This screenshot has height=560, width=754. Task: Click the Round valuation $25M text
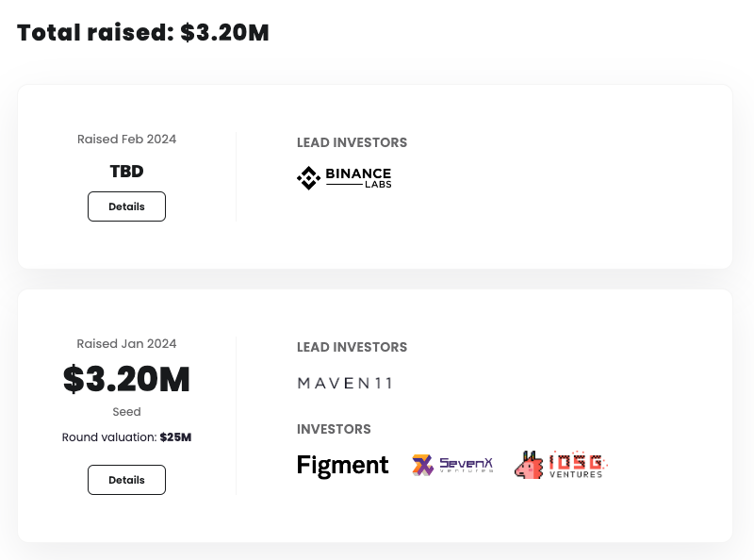[126, 437]
